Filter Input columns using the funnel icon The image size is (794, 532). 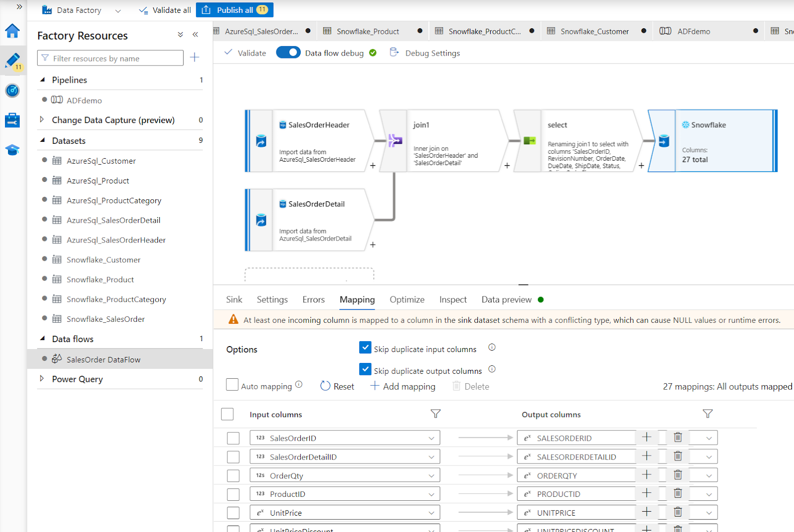pos(435,414)
